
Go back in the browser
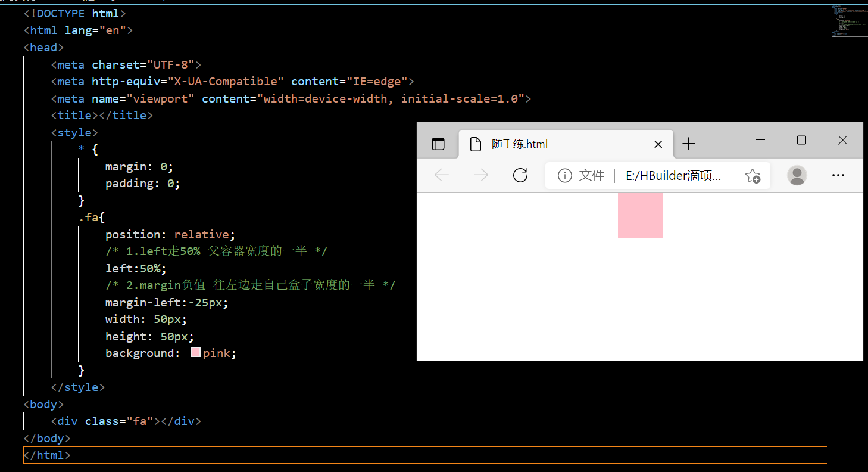pyautogui.click(x=442, y=175)
